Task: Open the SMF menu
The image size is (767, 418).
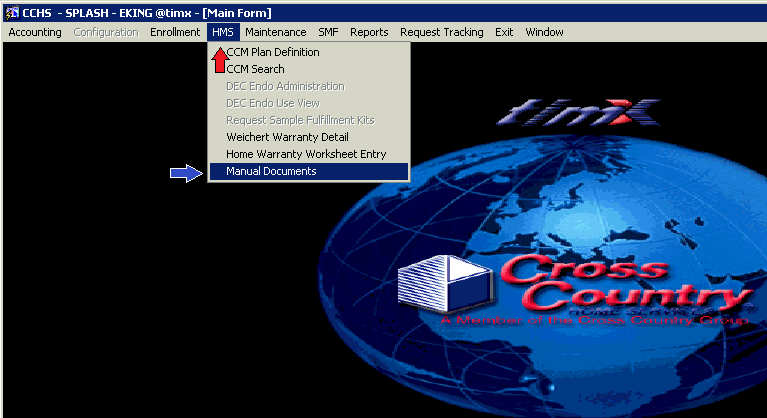Action: tap(328, 32)
